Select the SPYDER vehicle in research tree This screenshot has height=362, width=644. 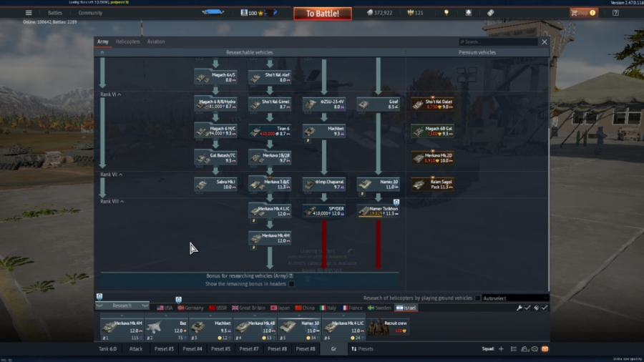pyautogui.click(x=324, y=210)
